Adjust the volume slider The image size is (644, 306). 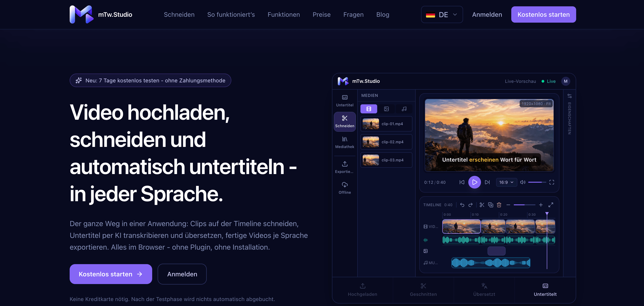(x=537, y=182)
